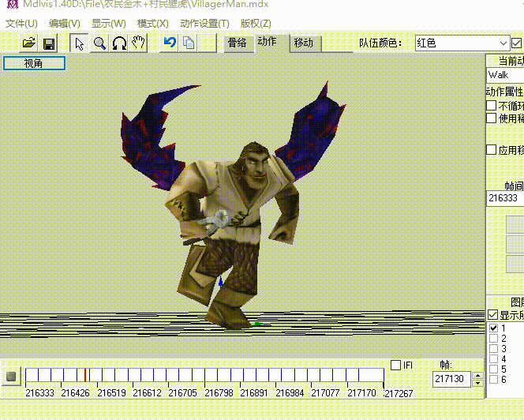
Task: Open the 版权(Z) menu
Action: [x=256, y=24]
